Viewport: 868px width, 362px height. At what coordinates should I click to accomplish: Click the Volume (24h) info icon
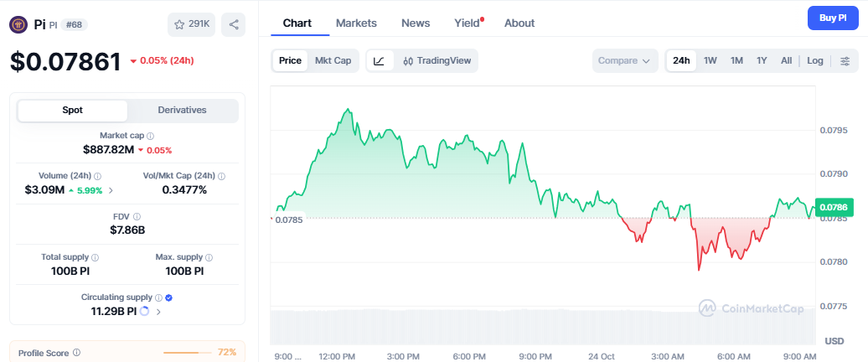[97, 176]
